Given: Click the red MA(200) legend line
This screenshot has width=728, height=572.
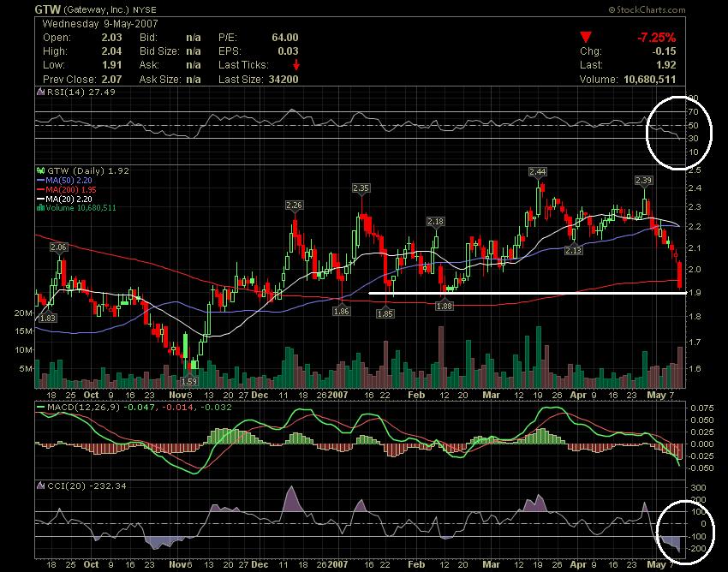Looking at the screenshot, I should coord(41,190).
